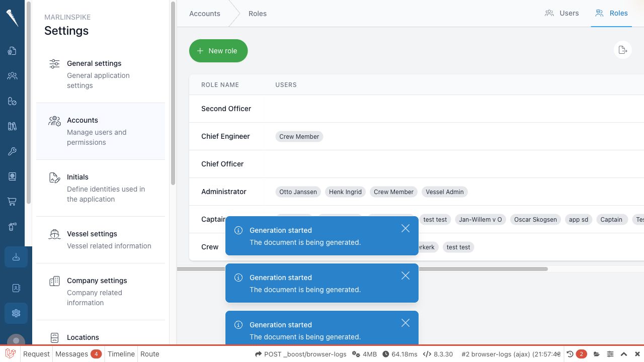Click the crew people sidebar icon

click(x=12, y=76)
